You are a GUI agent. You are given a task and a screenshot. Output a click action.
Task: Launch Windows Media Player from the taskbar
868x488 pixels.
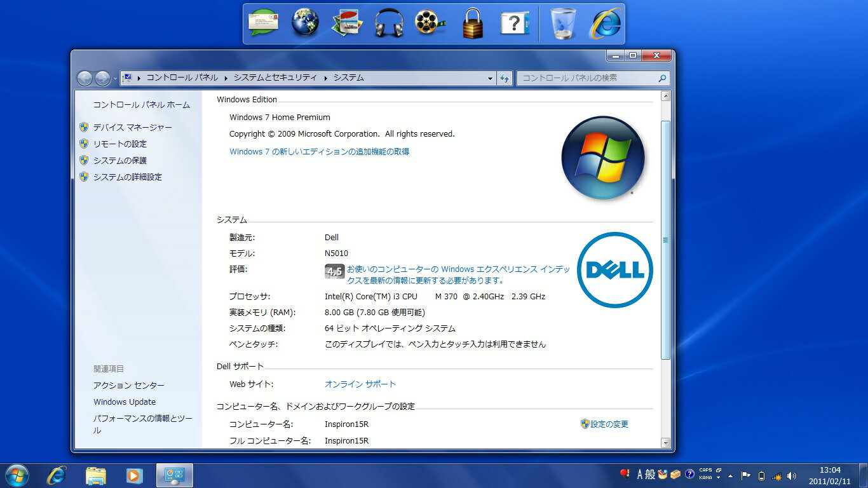click(x=134, y=475)
